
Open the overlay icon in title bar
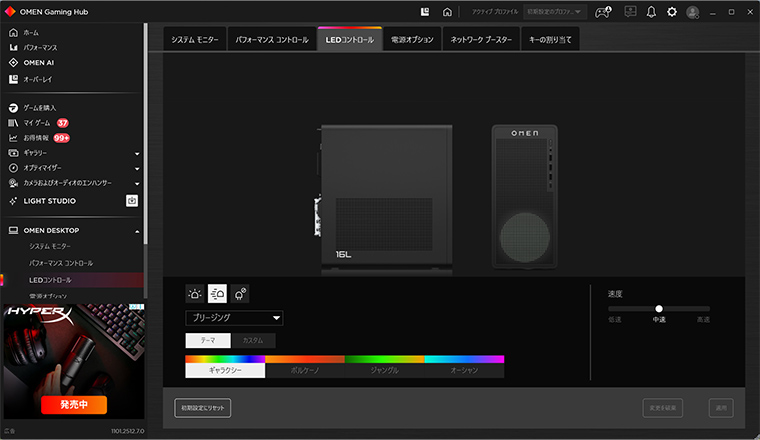tap(425, 12)
